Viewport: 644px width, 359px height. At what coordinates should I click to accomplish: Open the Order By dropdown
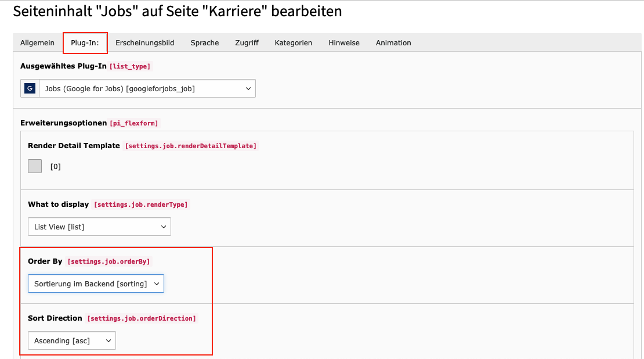pos(96,283)
